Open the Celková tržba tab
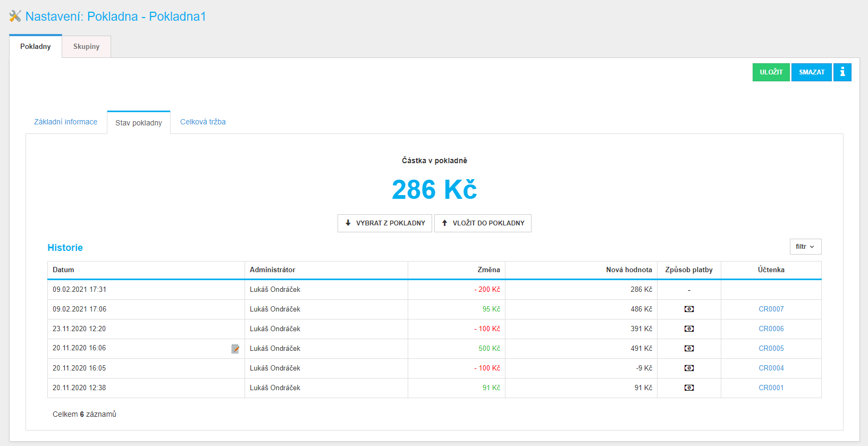The image size is (868, 446). pos(203,122)
